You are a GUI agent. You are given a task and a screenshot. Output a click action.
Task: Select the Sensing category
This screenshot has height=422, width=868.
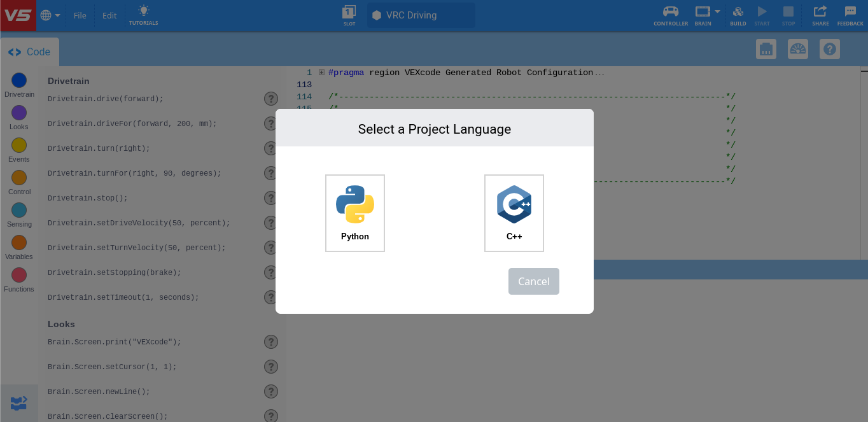(x=19, y=215)
